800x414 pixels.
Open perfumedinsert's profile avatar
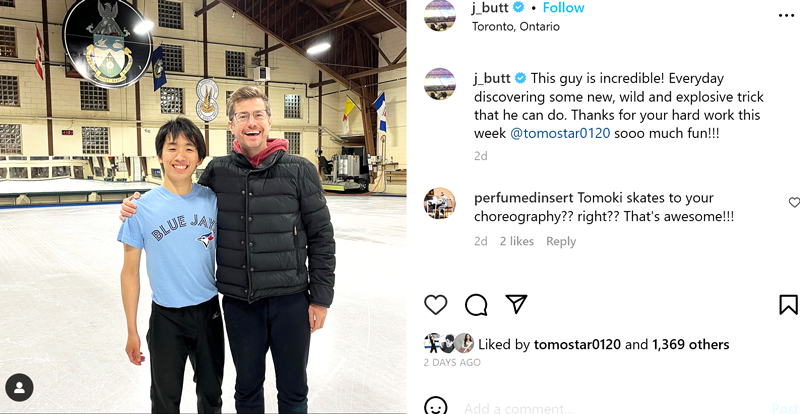click(x=439, y=203)
